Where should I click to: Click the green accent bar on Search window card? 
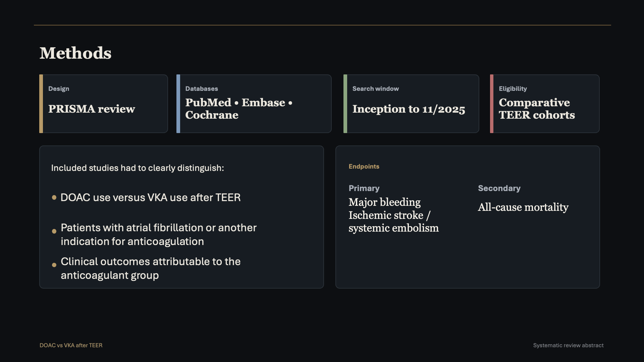point(345,104)
